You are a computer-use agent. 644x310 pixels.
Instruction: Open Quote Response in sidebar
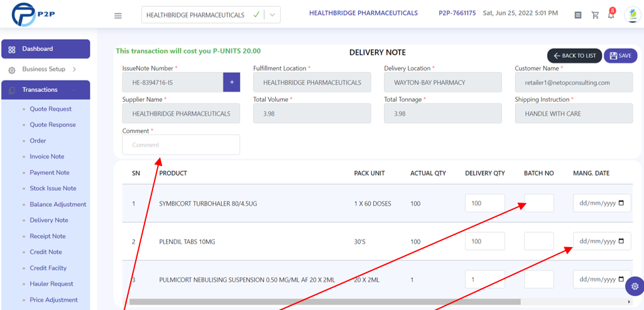(x=53, y=125)
